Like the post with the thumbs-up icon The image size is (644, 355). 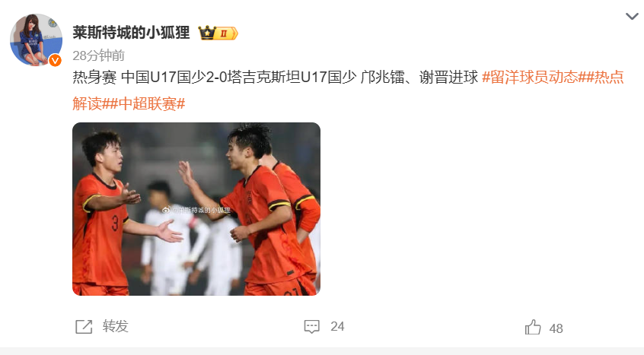pos(533,327)
